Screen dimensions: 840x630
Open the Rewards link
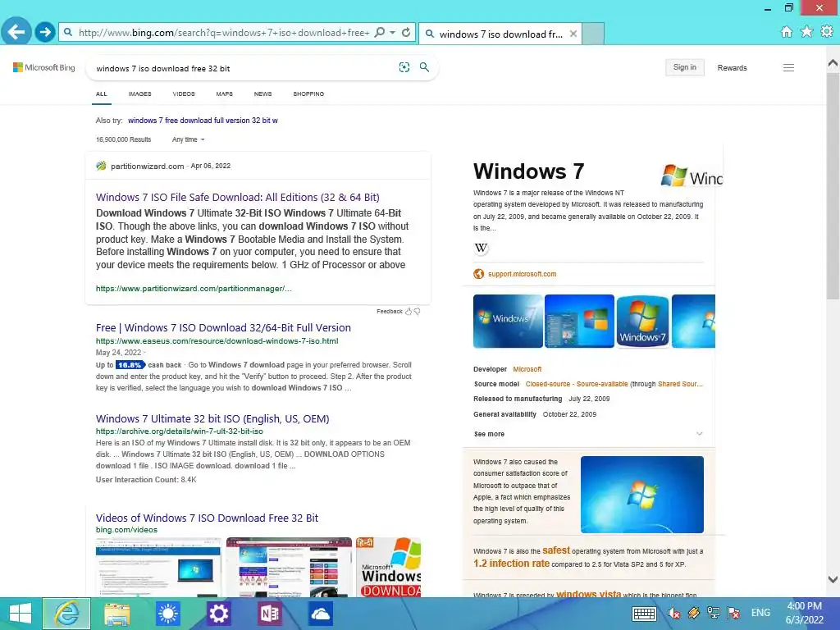(x=732, y=68)
